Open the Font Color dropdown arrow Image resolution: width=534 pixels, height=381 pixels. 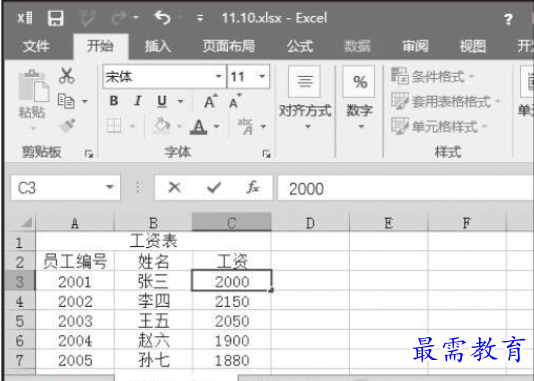(216, 126)
